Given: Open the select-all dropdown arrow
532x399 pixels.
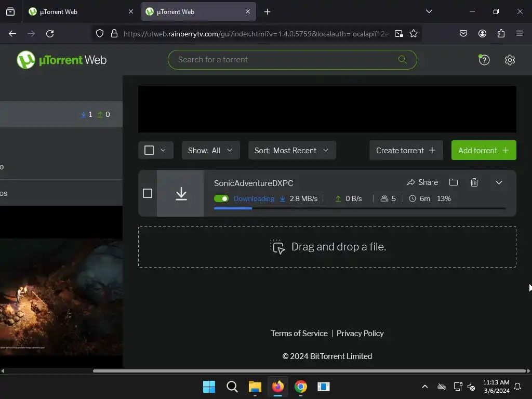Looking at the screenshot, I should pos(163,150).
